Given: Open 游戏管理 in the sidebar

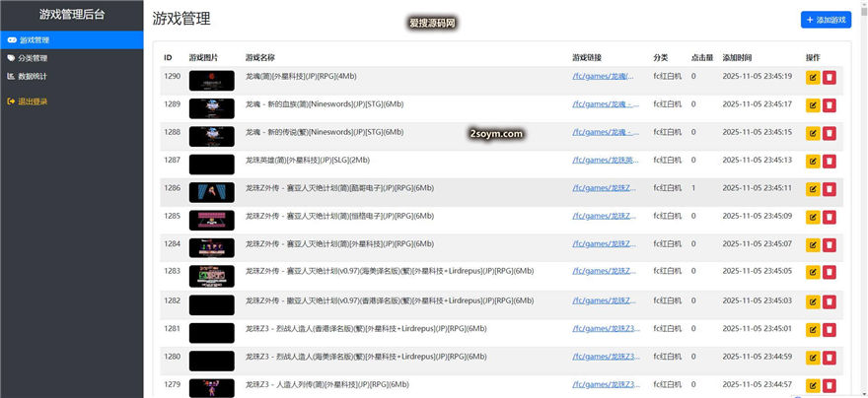Looking at the screenshot, I should click(35, 40).
